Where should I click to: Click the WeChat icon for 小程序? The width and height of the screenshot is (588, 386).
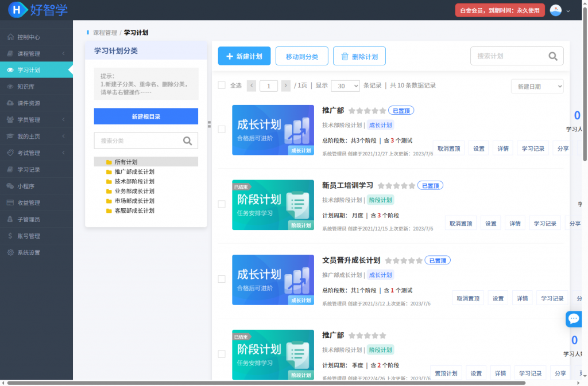10,186
